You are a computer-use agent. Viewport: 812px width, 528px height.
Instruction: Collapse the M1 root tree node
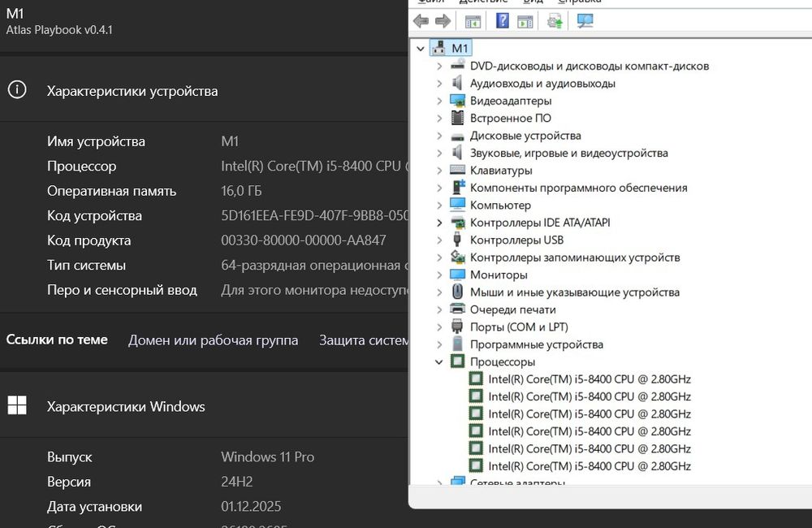pos(421,49)
